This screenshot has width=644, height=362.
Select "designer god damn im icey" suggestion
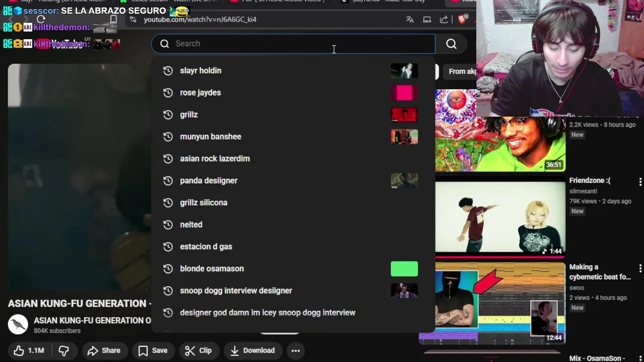click(x=293, y=313)
